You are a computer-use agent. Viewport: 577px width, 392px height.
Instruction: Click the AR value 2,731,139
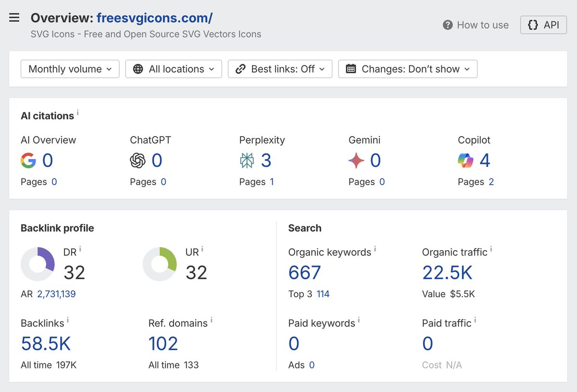pyautogui.click(x=56, y=294)
